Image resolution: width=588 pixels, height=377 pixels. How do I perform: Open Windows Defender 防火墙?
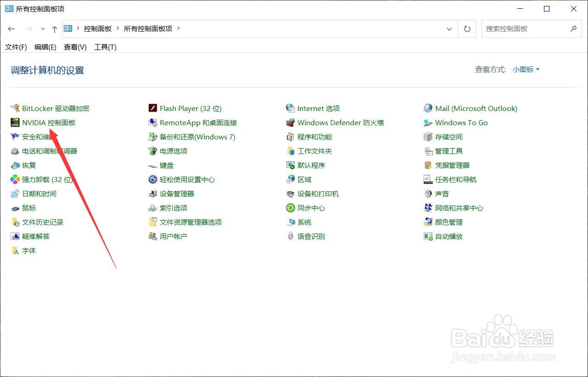340,122
